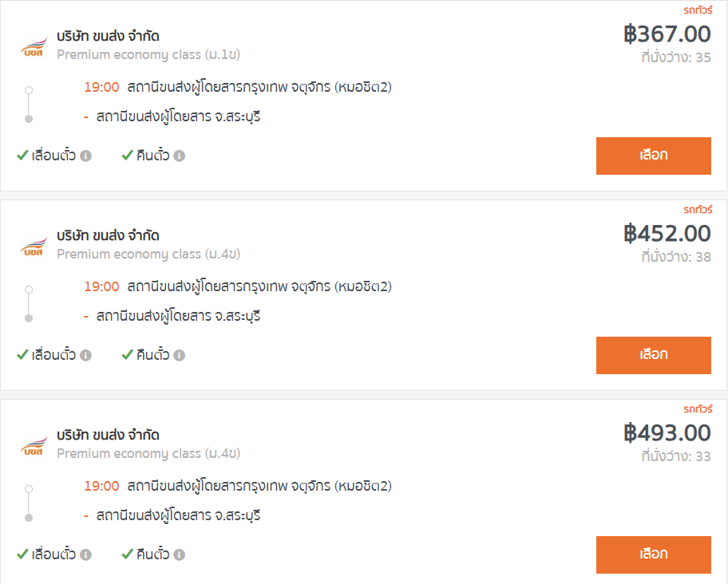This screenshot has width=728, height=584.
Task: Open reschedule info icon for ฿452.00 trip
Action: click(85, 355)
